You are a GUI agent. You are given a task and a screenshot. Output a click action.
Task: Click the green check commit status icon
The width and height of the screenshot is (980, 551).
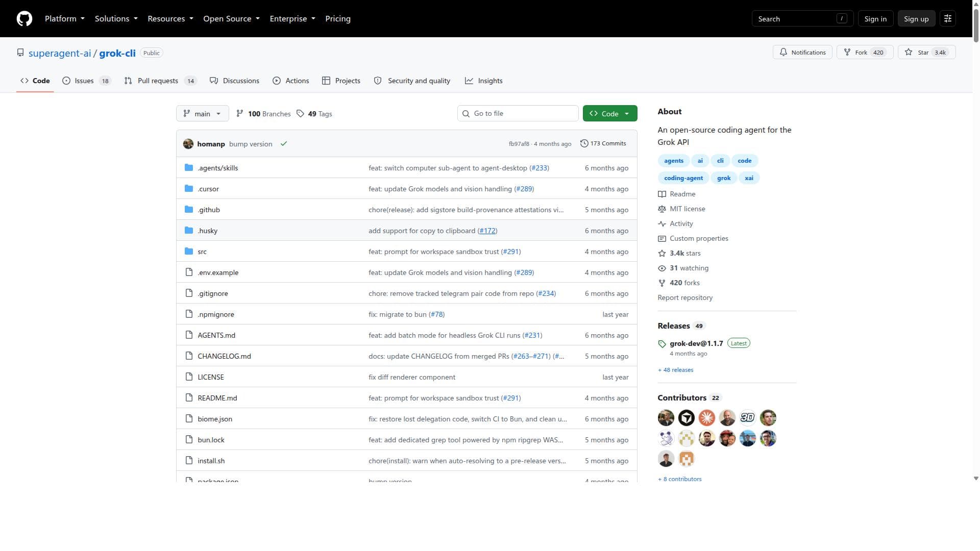point(284,144)
